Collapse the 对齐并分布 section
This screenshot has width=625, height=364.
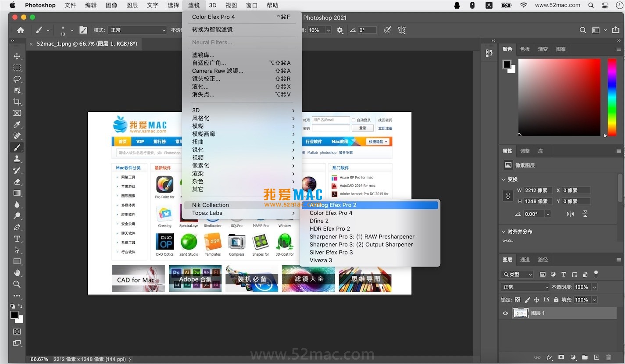point(504,232)
